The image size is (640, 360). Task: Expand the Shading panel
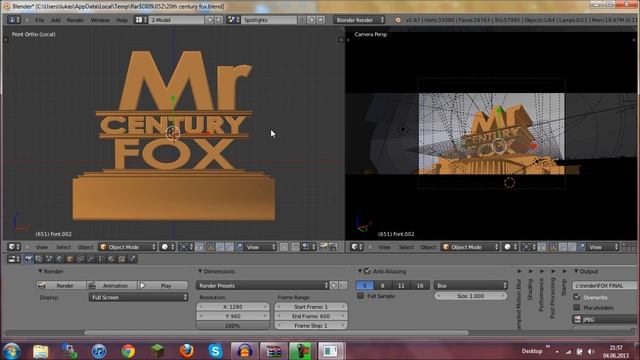(x=531, y=271)
